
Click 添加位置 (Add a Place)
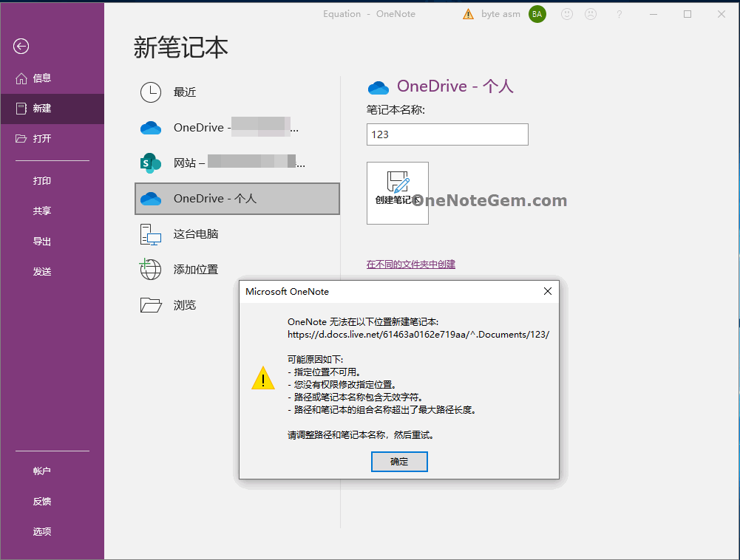tap(237, 270)
